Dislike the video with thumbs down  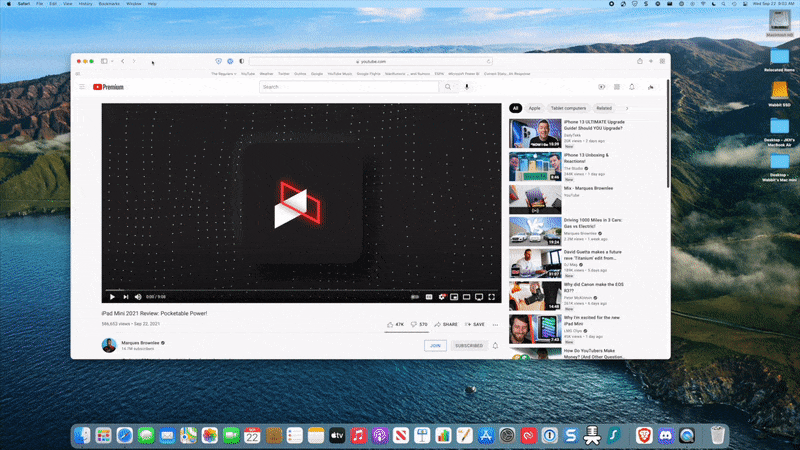[x=419, y=324]
